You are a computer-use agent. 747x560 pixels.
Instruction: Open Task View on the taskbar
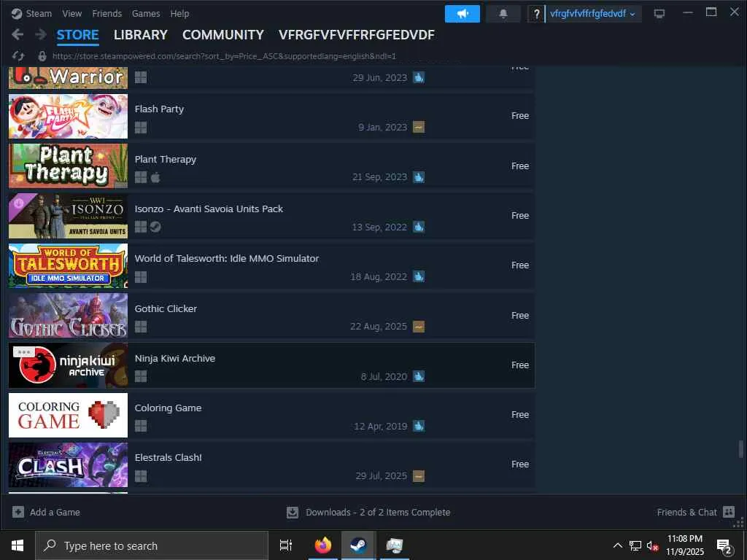[286, 545]
